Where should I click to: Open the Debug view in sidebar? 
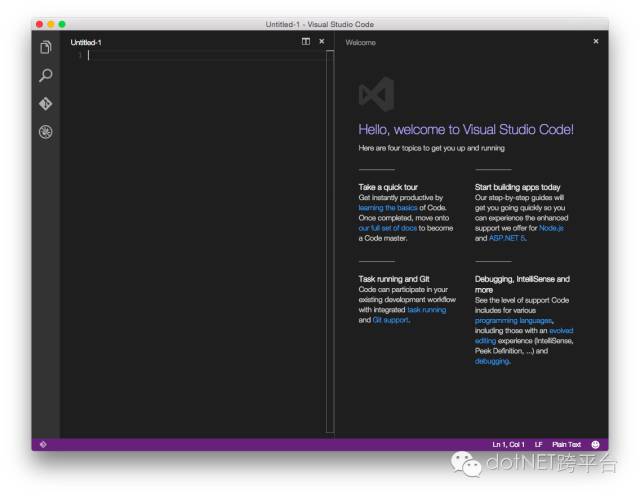click(46, 132)
